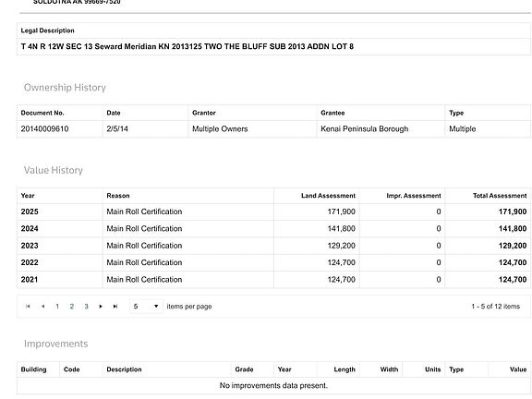This screenshot has width=532, height=399.
Task: Click the Impr. Assessment column header
Action: [414, 196]
